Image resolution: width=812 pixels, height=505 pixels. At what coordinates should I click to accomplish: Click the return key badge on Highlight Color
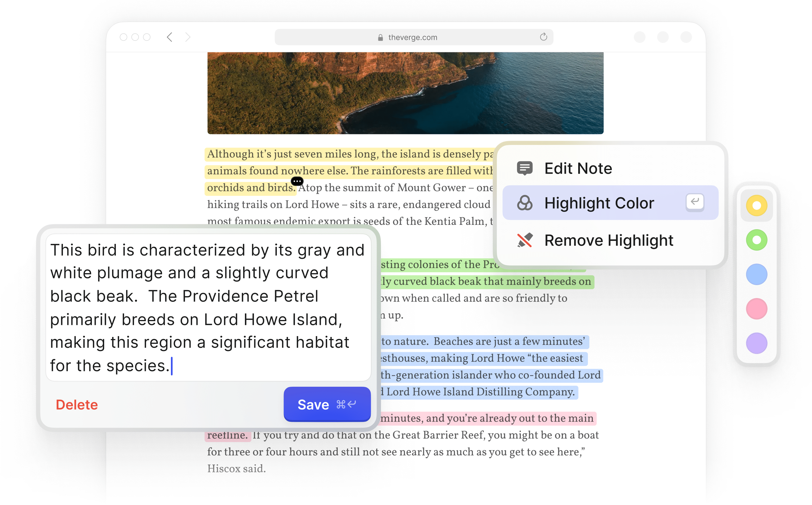point(695,202)
